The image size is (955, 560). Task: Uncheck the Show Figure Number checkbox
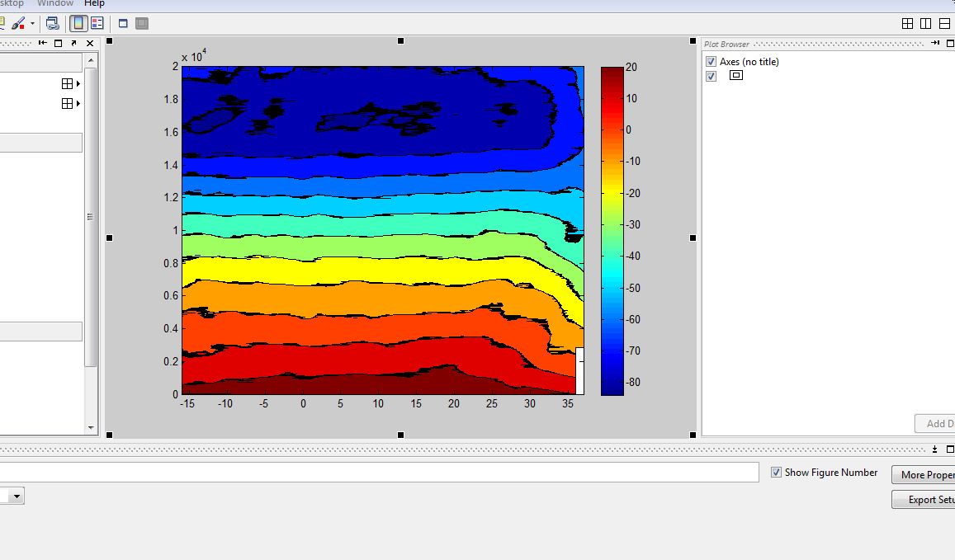[x=776, y=473]
